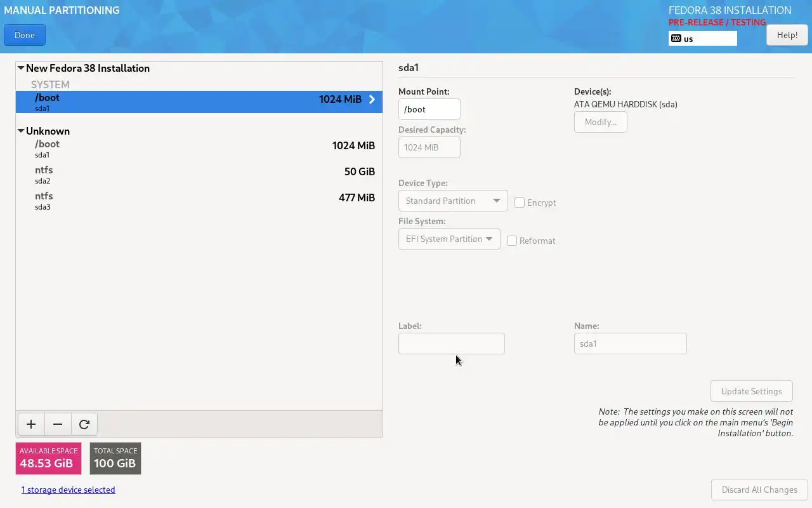Click the SYSTEM group label
The image size is (812, 508).
pos(50,84)
